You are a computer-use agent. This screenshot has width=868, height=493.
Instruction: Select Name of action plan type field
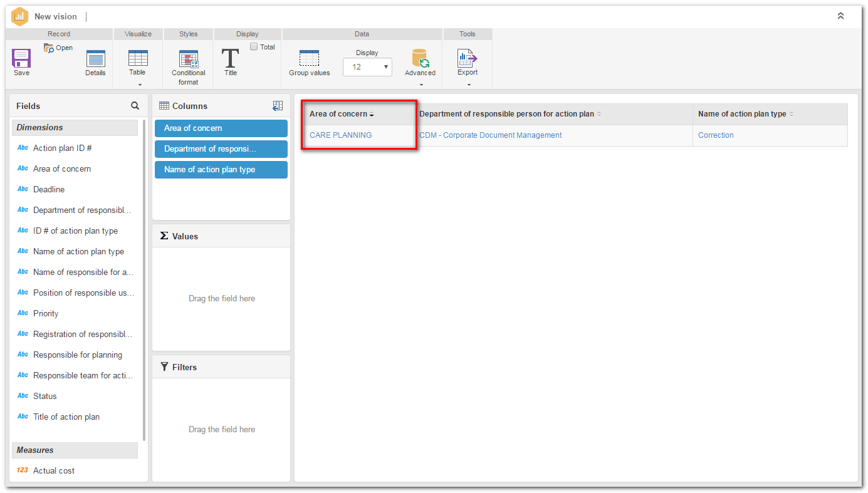pyautogui.click(x=78, y=252)
